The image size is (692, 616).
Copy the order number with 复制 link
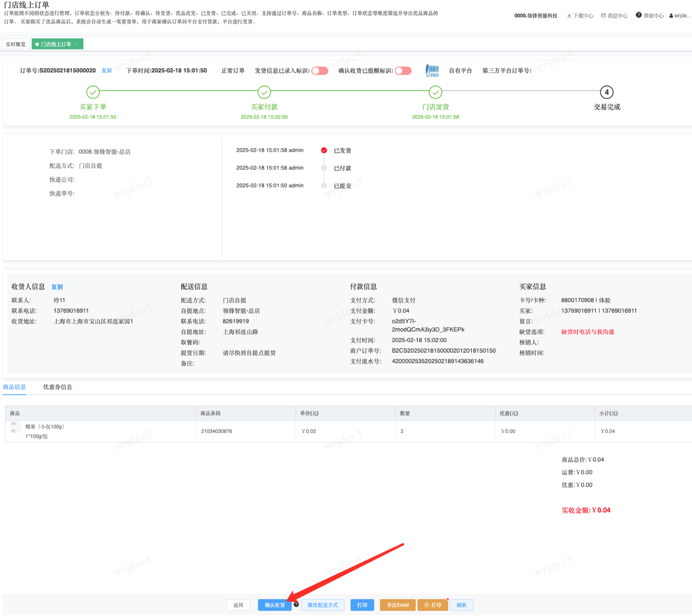[x=107, y=71]
